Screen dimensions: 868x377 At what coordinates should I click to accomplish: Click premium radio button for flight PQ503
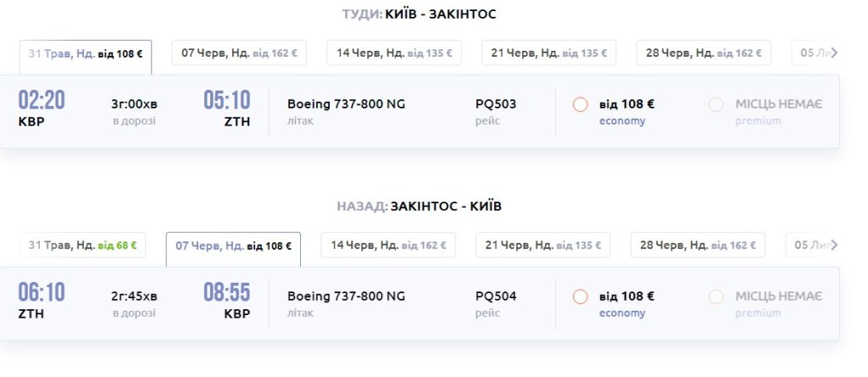[716, 105]
